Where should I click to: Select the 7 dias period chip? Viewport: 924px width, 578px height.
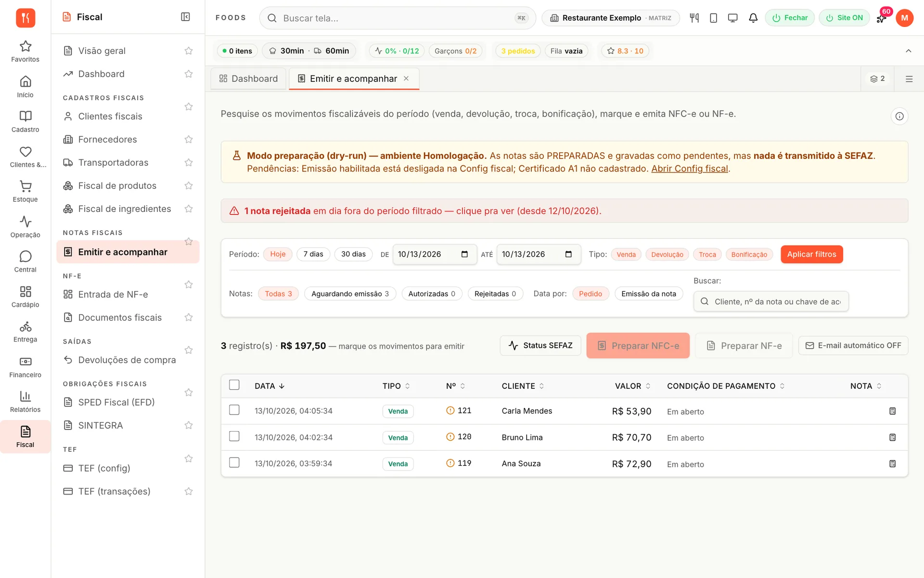click(x=313, y=254)
